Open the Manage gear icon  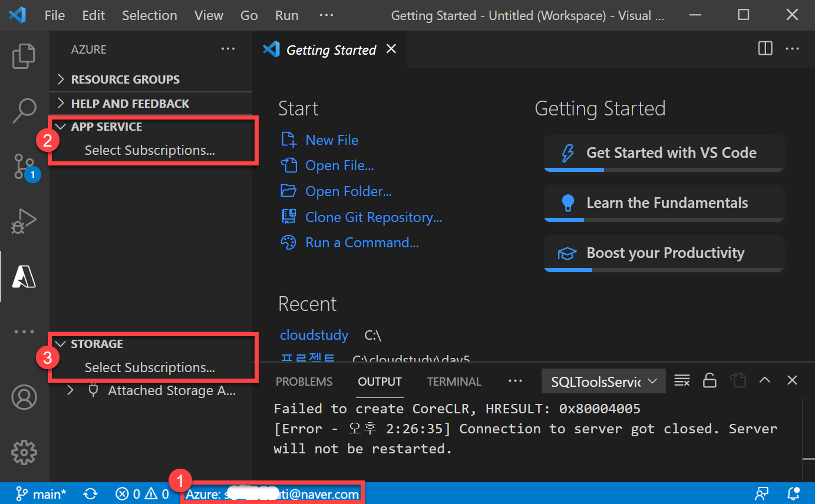click(24, 452)
